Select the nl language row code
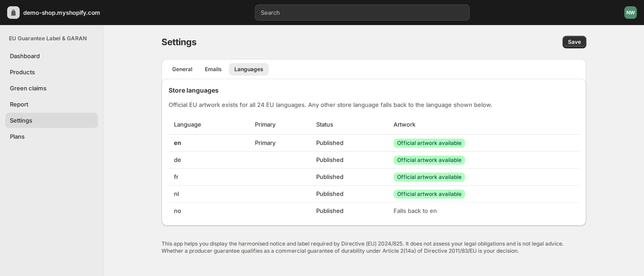The height and width of the screenshot is (276, 644). 176,194
